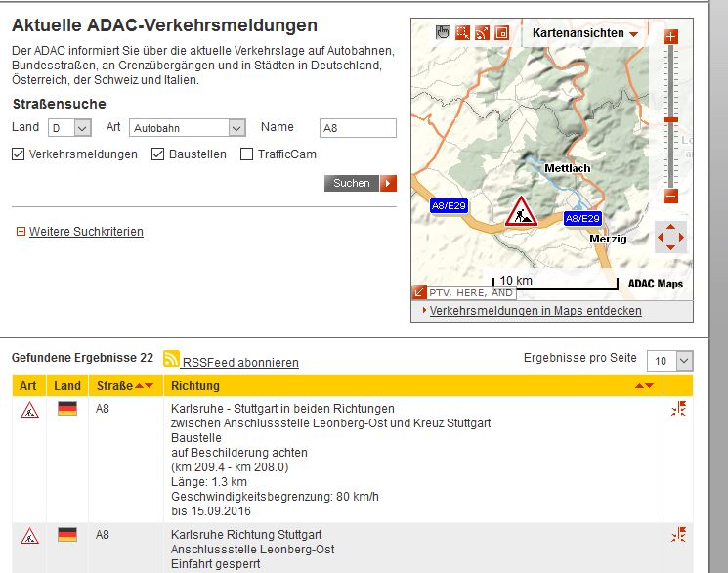This screenshot has height=573, width=728.
Task: Click roadworks icon in the Einfahrt gesperrt row
Action: (29, 536)
